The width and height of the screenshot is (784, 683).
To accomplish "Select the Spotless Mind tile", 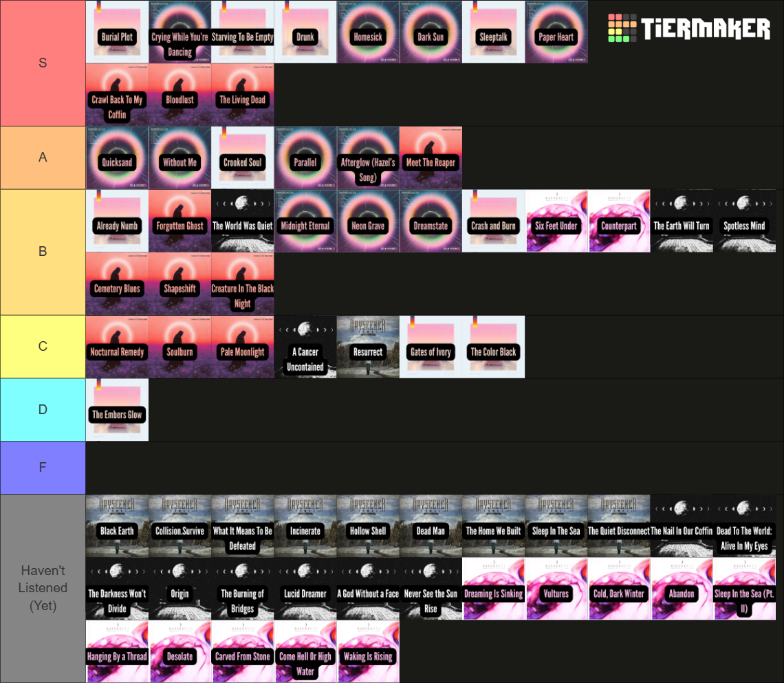I will pos(744,221).
